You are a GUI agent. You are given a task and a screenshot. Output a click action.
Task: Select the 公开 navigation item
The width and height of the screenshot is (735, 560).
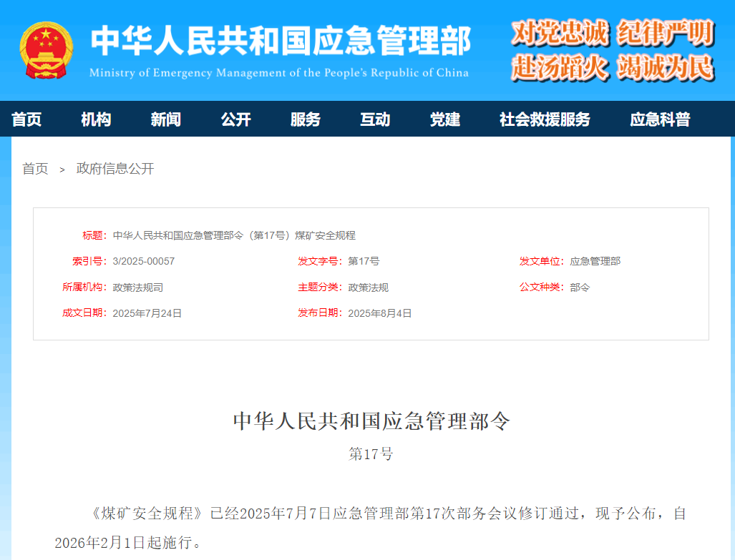(x=236, y=119)
